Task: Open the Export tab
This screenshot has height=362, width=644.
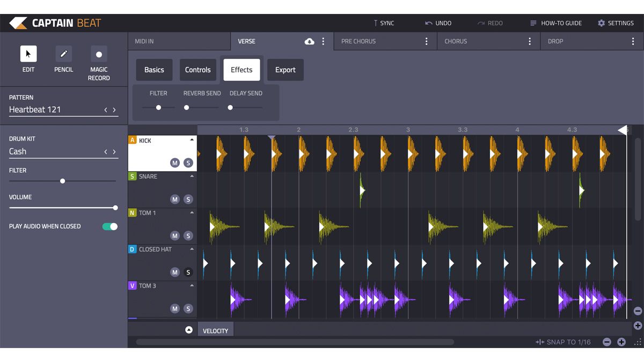Action: [286, 70]
